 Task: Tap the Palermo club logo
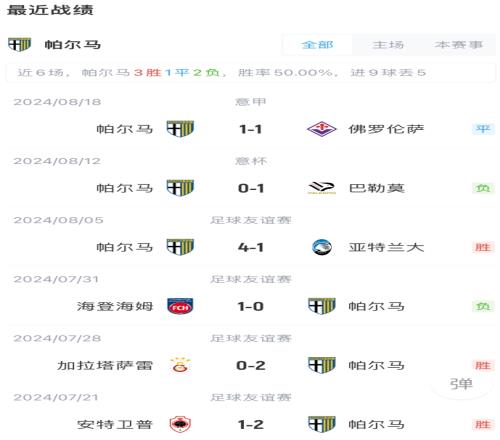coord(322,188)
